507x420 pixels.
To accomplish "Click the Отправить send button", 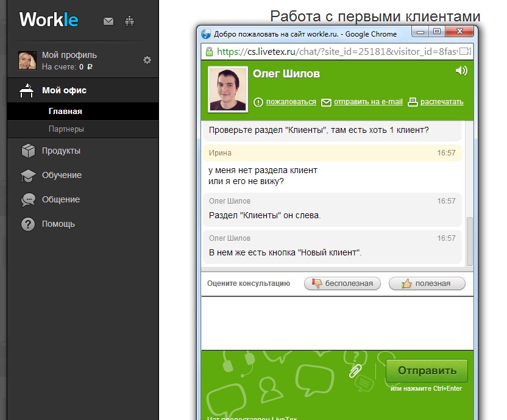I will click(x=427, y=371).
